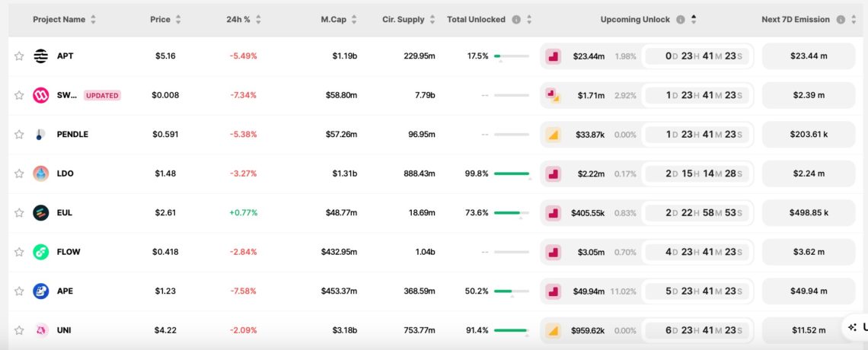Screen dimensions: 868x350
Task: Click UNI's 91.4% progress bar
Action: [512, 331]
